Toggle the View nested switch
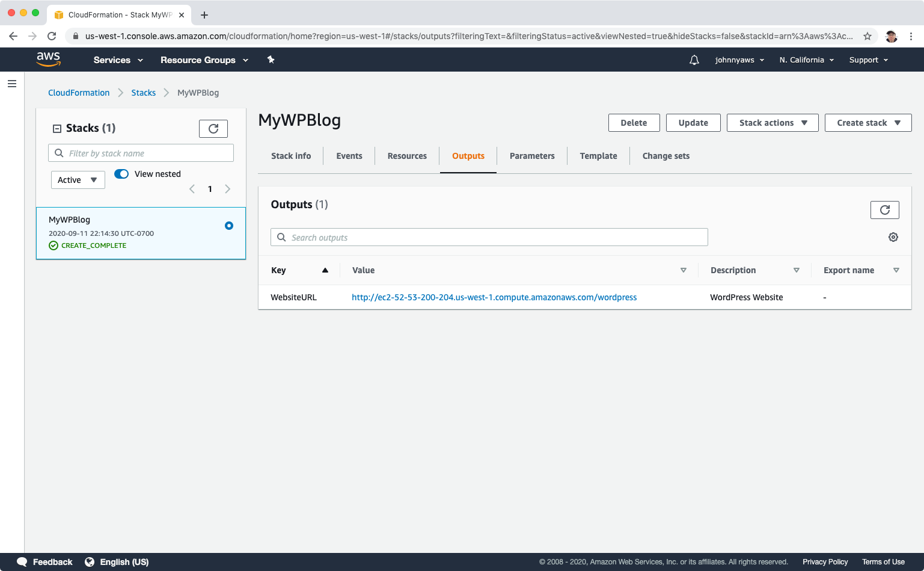 pyautogui.click(x=121, y=174)
